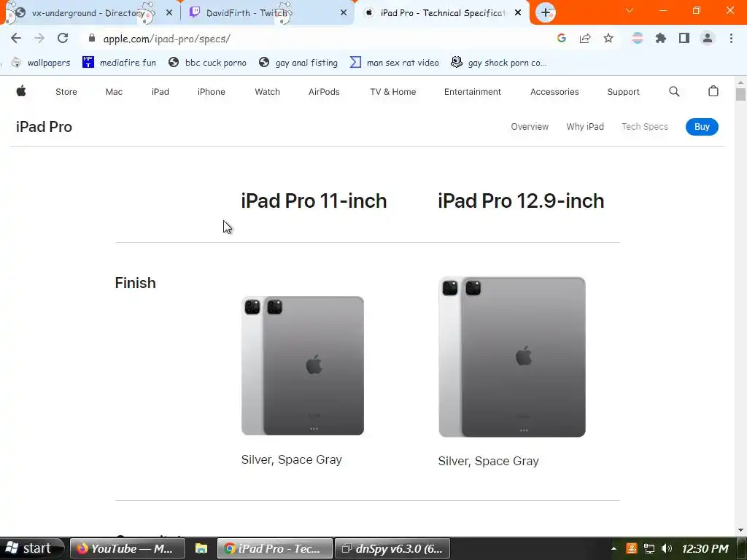Viewport: 747px width, 560px height.
Task: Open the mediafire fun bookmark
Action: click(x=120, y=63)
